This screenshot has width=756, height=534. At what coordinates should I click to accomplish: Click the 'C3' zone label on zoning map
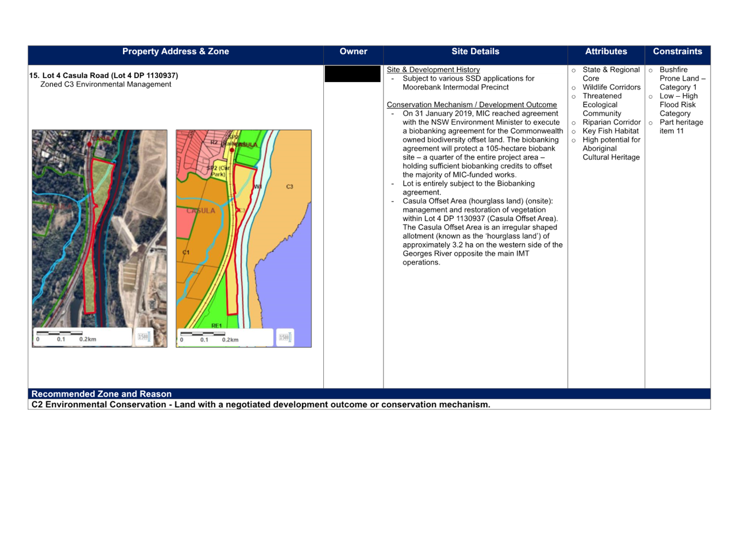(x=290, y=186)
